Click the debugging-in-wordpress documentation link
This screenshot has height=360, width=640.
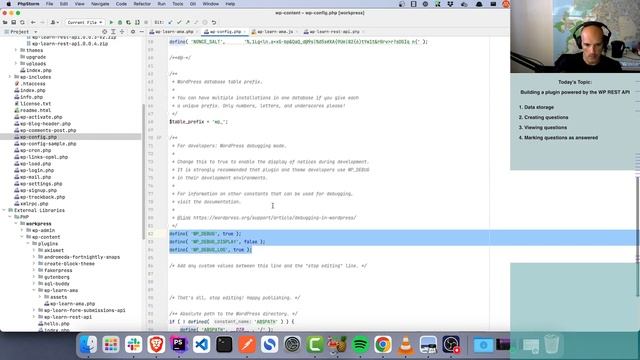click(274, 218)
